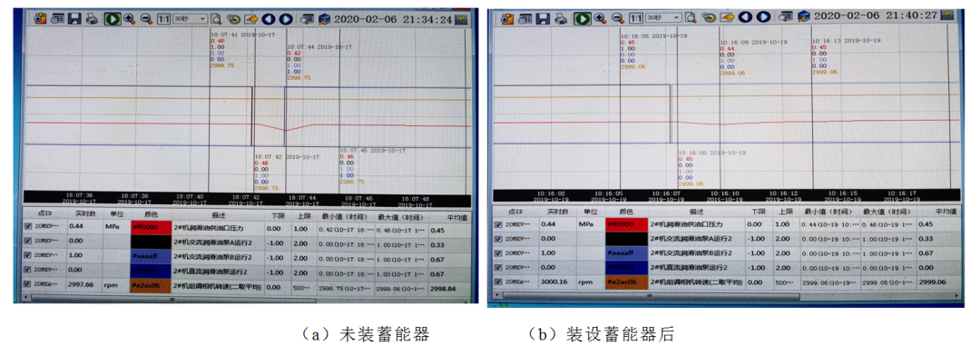Image resolution: width=980 pixels, height=346 pixels.
Task: Click the zoom-in magnifier in window (b)
Action: (x=601, y=19)
